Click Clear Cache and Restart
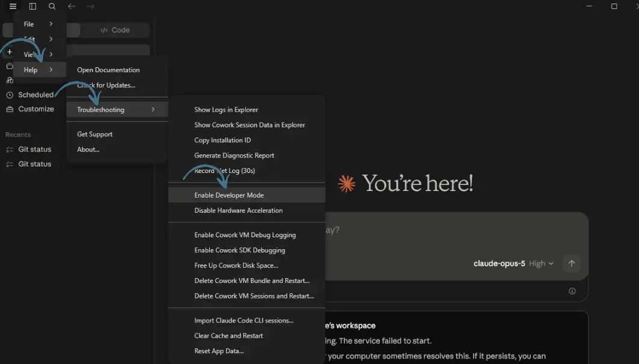639x364 pixels. click(x=246, y=336)
